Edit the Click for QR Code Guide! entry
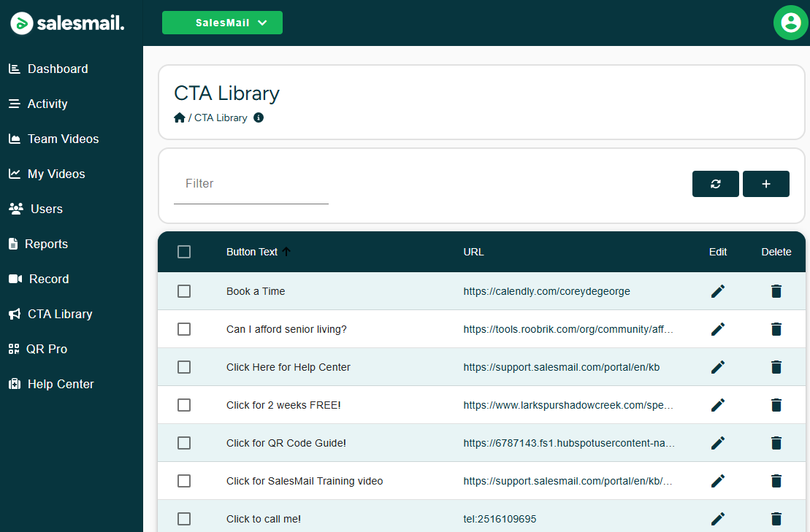Viewport: 810px width, 532px height. pyautogui.click(x=718, y=443)
